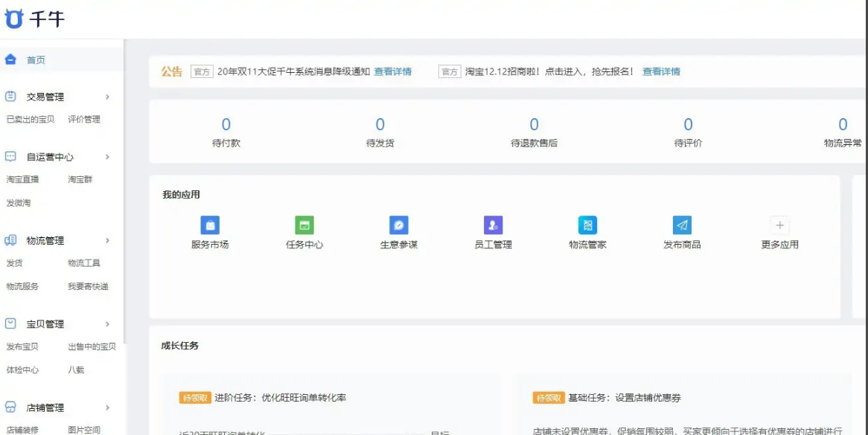Viewport: 868px width, 435px height.
Task: Click the 待付款 counter showing 0
Action: coord(226,125)
